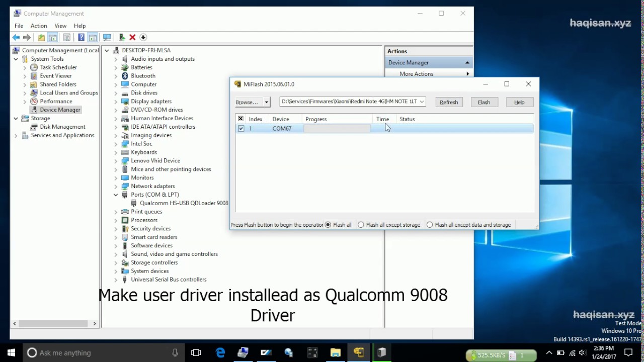Collapse the DESKTOP-FRHVLSA root node
Image resolution: width=644 pixels, height=362 pixels.
click(107, 50)
